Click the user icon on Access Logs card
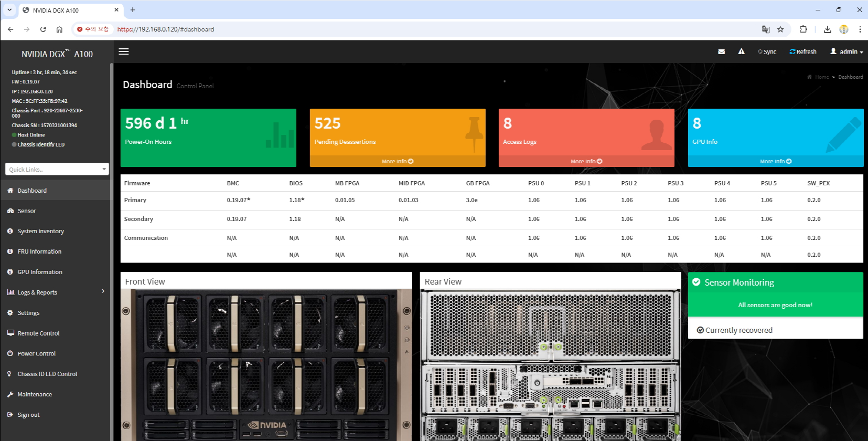Screen dimensions: 868x441 point(657,135)
